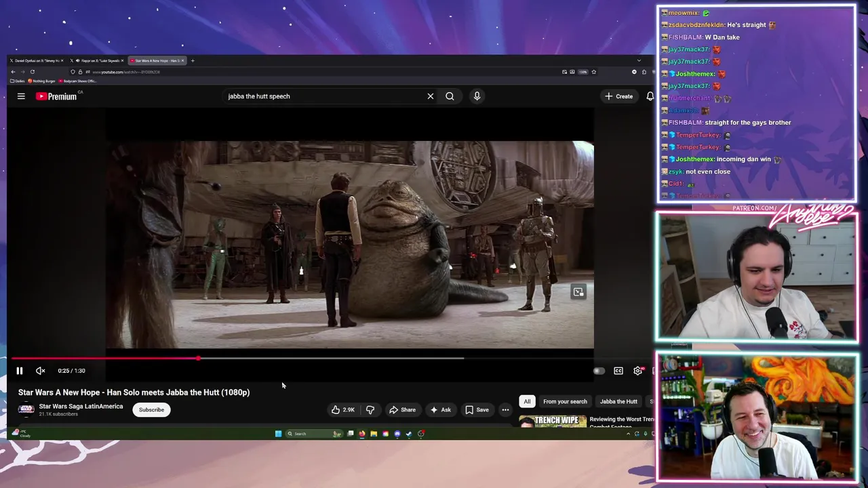Click the video frame to pause playback
The image size is (868, 488).
click(349, 245)
